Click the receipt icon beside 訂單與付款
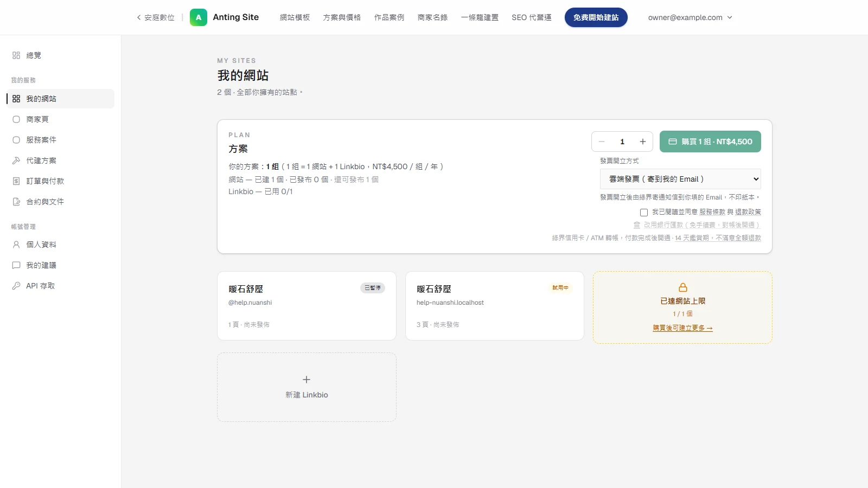The width and height of the screenshot is (868, 488). click(x=16, y=181)
